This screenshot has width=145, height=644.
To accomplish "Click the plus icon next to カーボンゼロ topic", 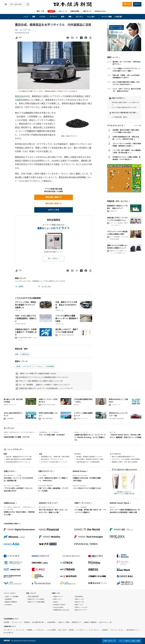I will tap(39, 286).
